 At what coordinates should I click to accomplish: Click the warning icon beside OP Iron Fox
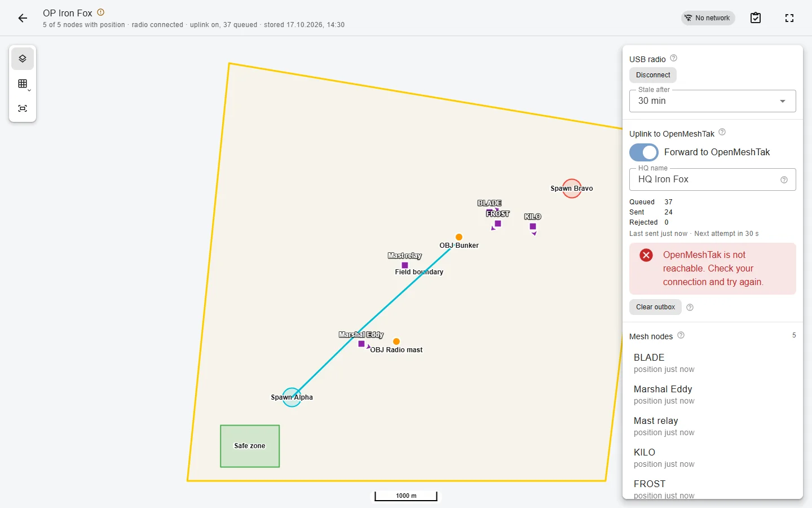tap(101, 12)
